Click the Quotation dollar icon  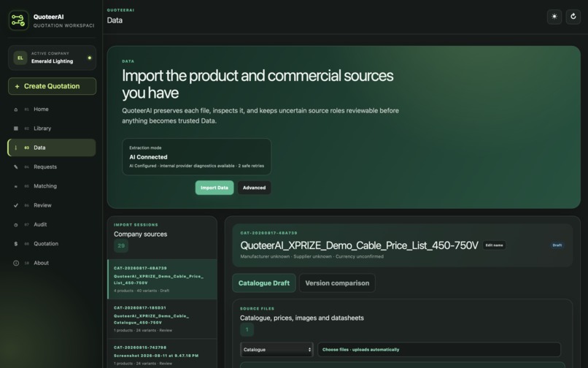[16, 244]
